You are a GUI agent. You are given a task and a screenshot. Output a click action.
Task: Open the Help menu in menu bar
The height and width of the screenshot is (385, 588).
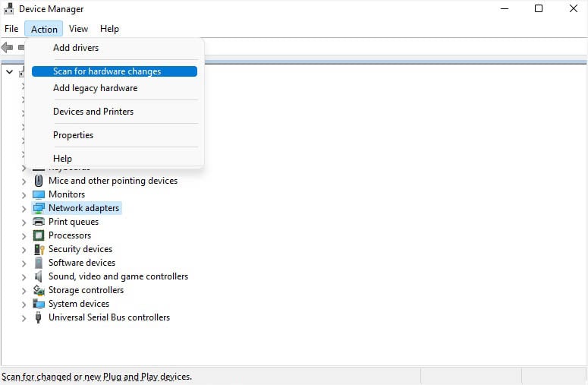109,29
